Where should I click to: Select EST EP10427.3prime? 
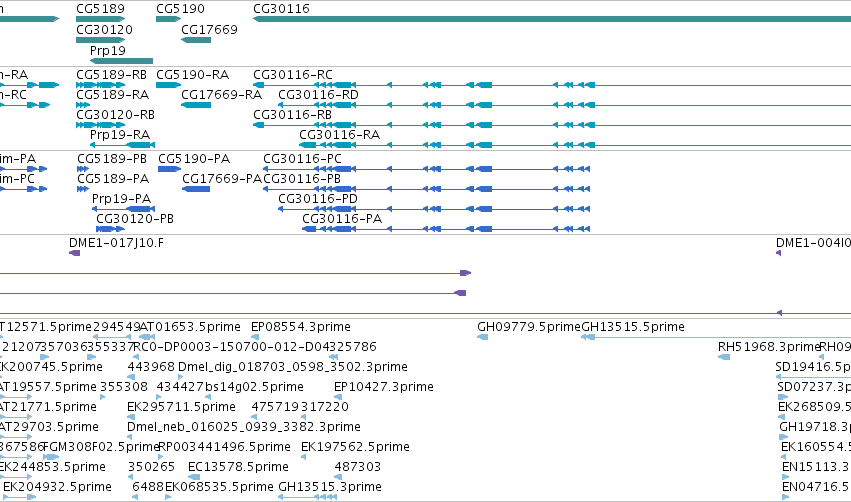339,397
